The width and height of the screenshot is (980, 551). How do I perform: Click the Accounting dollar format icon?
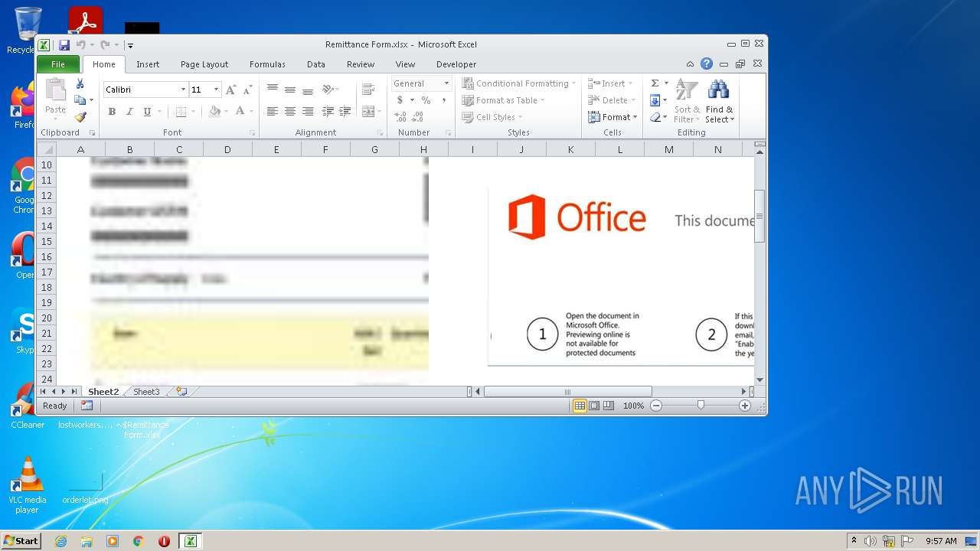[400, 100]
